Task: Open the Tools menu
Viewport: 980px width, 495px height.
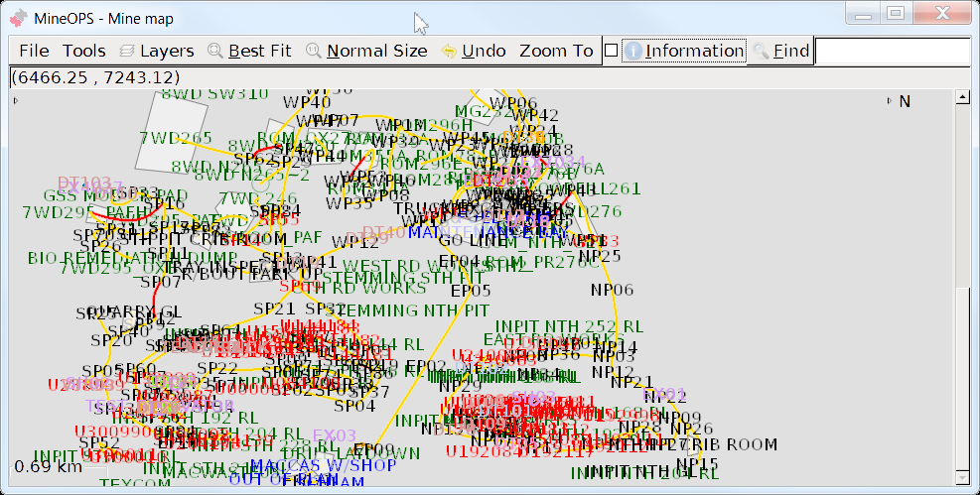Action: [x=83, y=51]
